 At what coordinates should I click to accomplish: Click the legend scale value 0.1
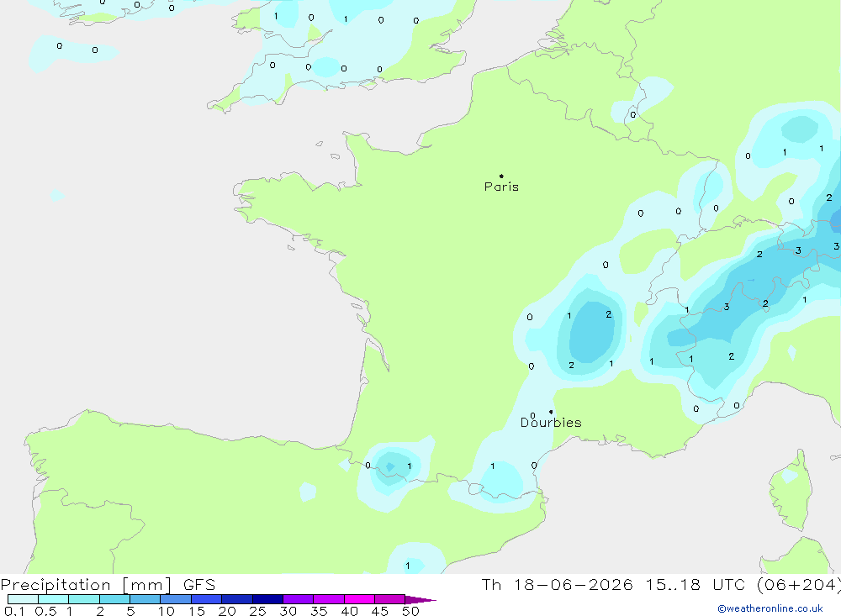(14, 611)
